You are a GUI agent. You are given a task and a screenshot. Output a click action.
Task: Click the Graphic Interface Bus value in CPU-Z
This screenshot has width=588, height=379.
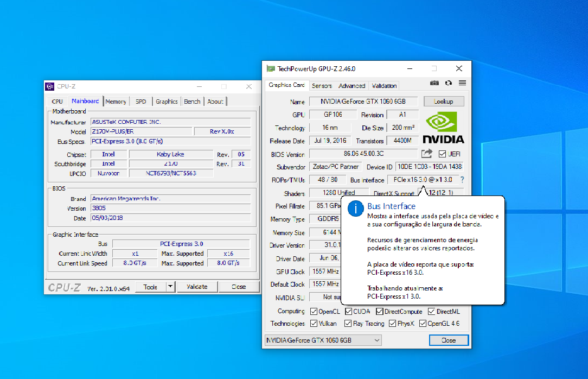(x=182, y=244)
